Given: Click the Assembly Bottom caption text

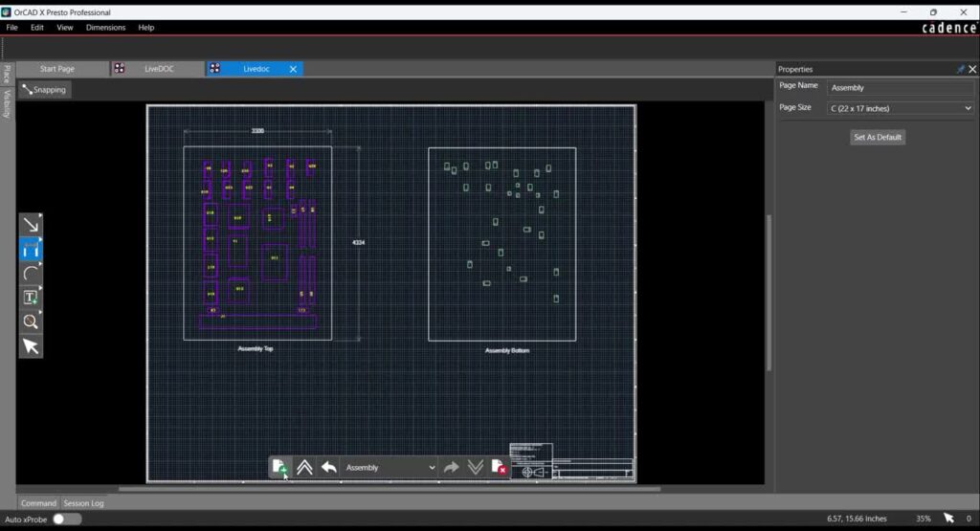Looking at the screenshot, I should [507, 350].
